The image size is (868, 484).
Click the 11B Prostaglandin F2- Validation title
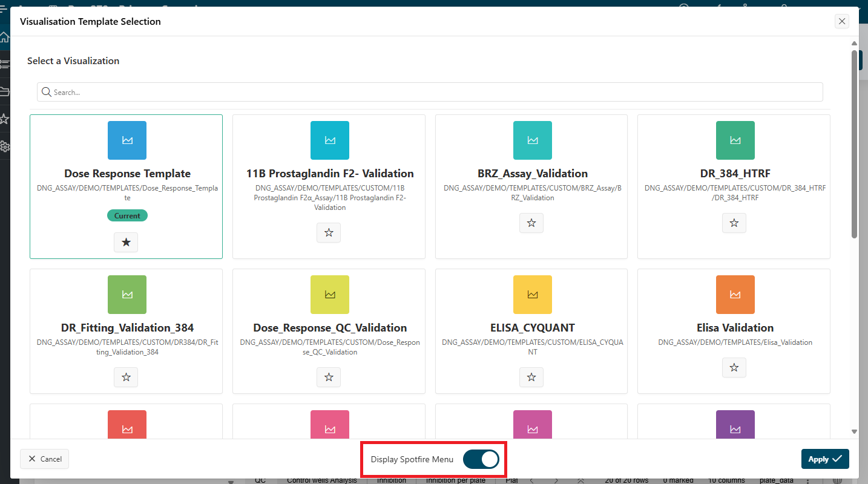click(330, 174)
